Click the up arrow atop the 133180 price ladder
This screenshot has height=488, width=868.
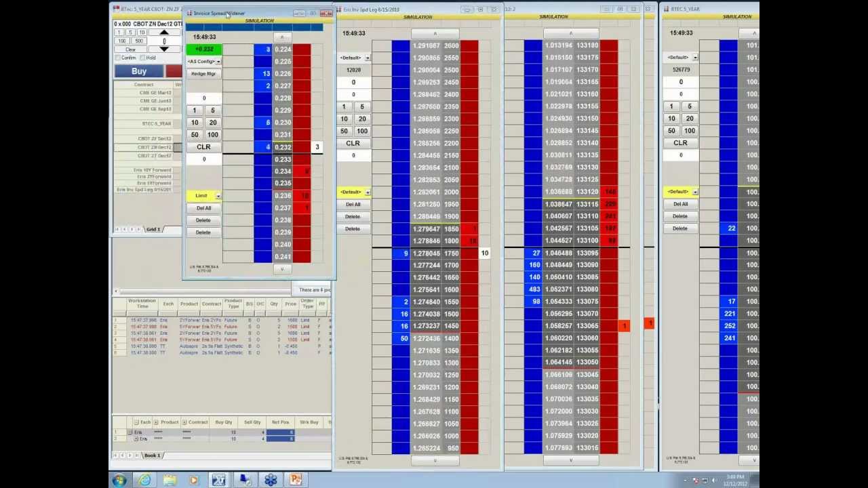(570, 33)
